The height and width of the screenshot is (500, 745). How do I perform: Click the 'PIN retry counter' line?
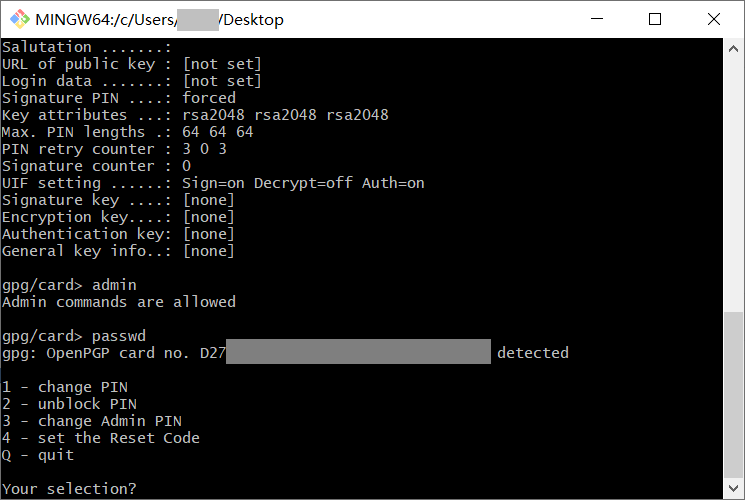coord(114,149)
